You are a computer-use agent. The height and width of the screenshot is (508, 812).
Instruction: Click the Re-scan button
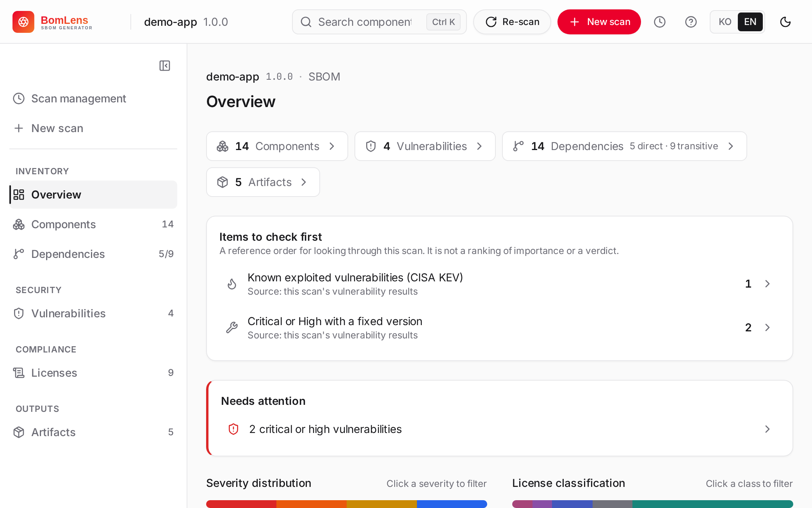point(512,22)
